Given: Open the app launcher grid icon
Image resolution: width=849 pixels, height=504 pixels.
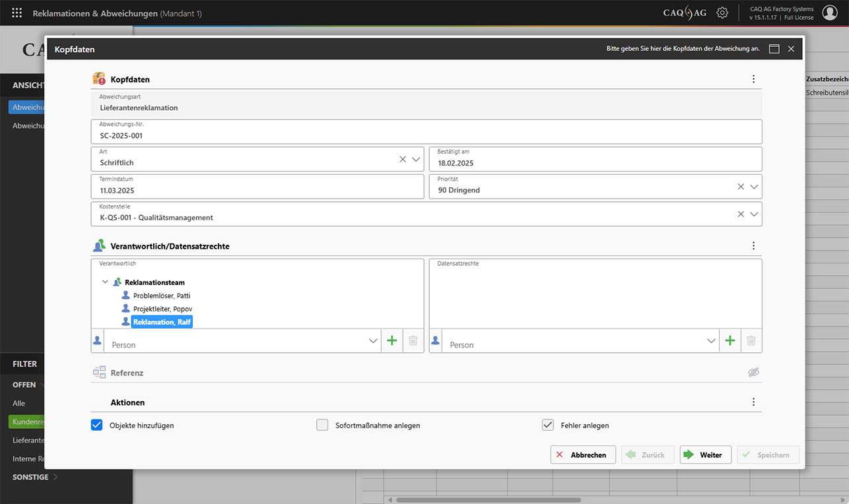Looking at the screenshot, I should coord(17,13).
